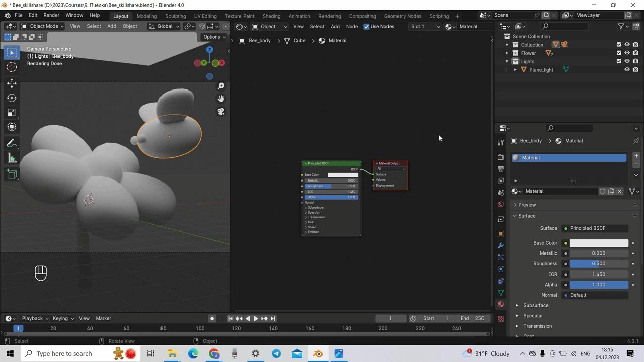Toggle camera view icon in viewport
Viewport: 644px width, 362px height.
[x=221, y=112]
